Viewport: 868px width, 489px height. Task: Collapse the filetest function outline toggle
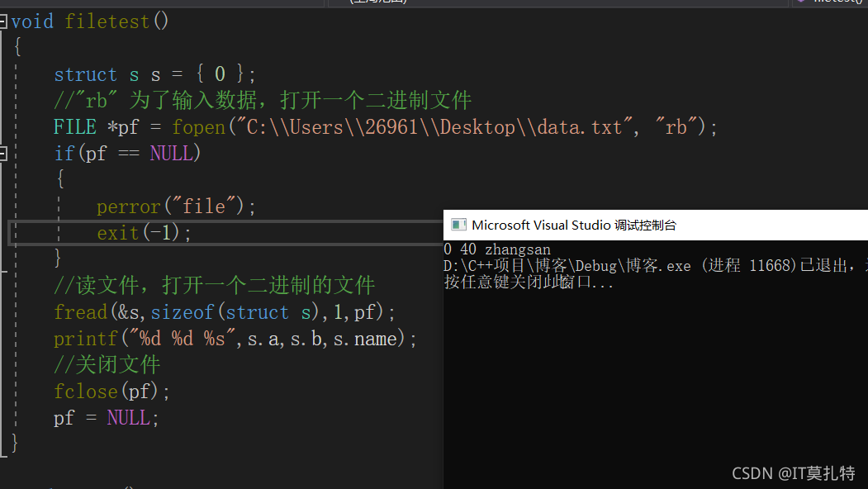[x=2, y=21]
